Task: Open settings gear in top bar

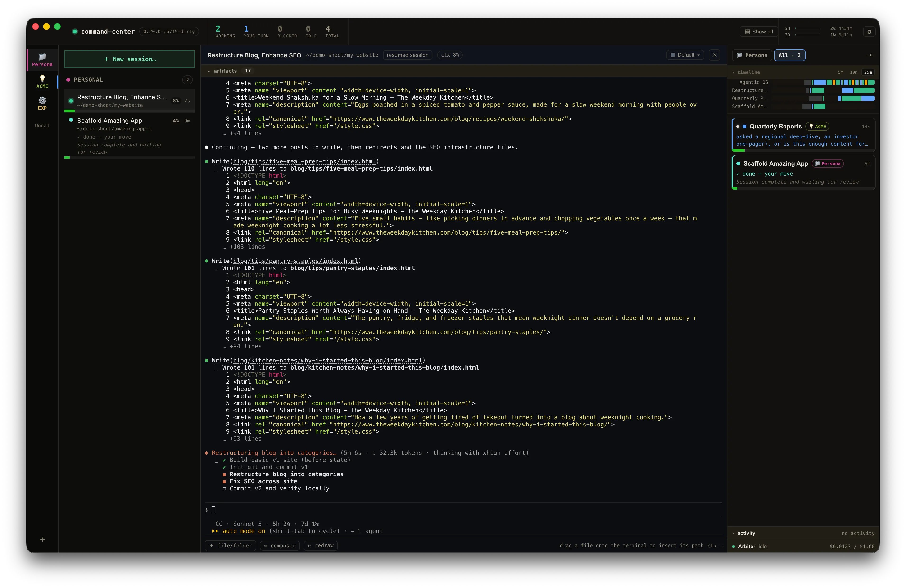Action: pyautogui.click(x=870, y=32)
